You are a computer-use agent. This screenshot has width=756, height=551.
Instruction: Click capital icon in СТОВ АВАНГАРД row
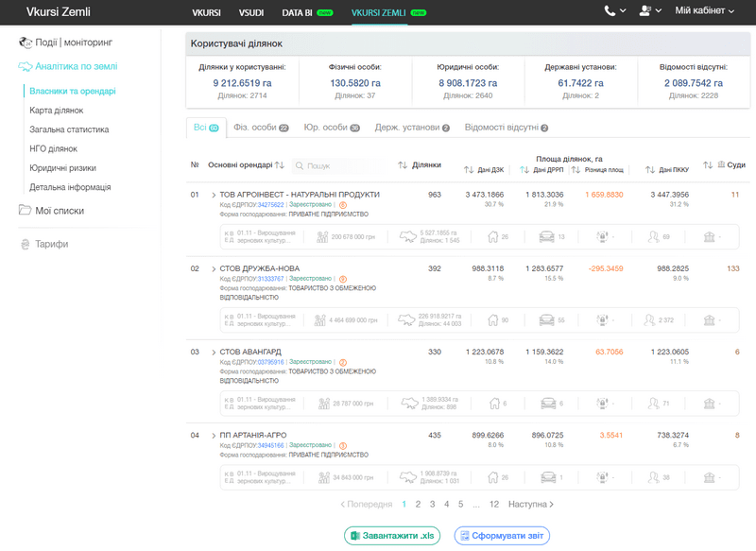point(324,404)
